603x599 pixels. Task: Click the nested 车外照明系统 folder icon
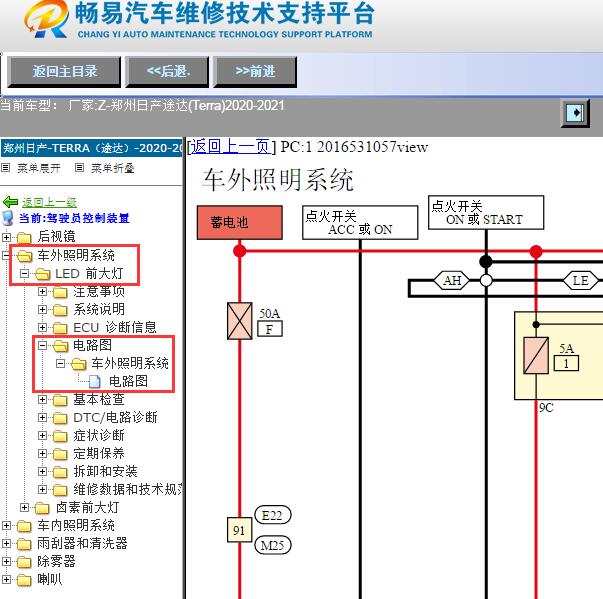(78, 364)
